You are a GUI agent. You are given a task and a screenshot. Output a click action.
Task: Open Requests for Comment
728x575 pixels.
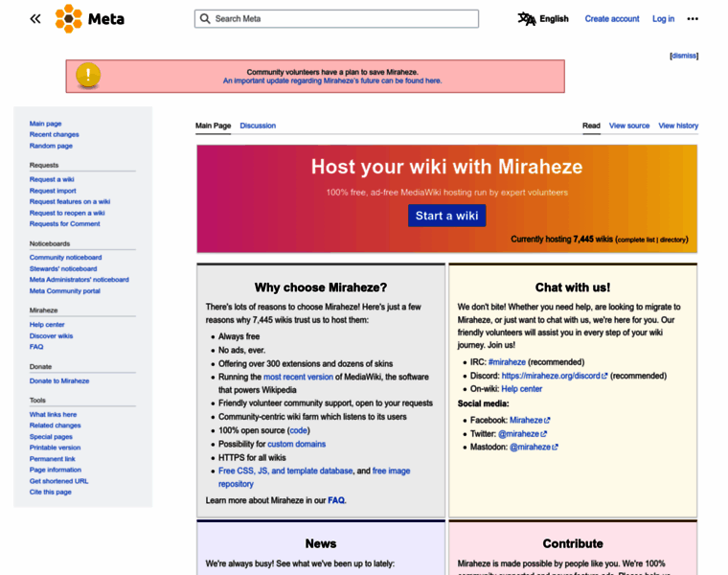click(x=65, y=224)
